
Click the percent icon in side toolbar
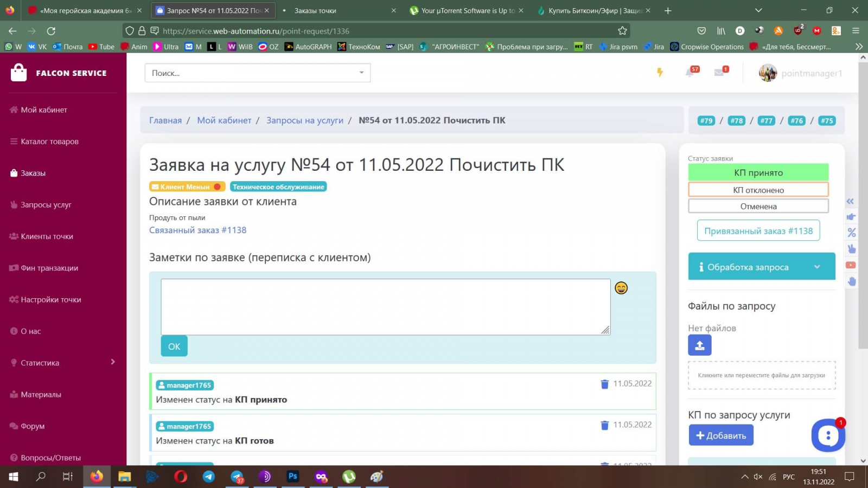(x=852, y=233)
